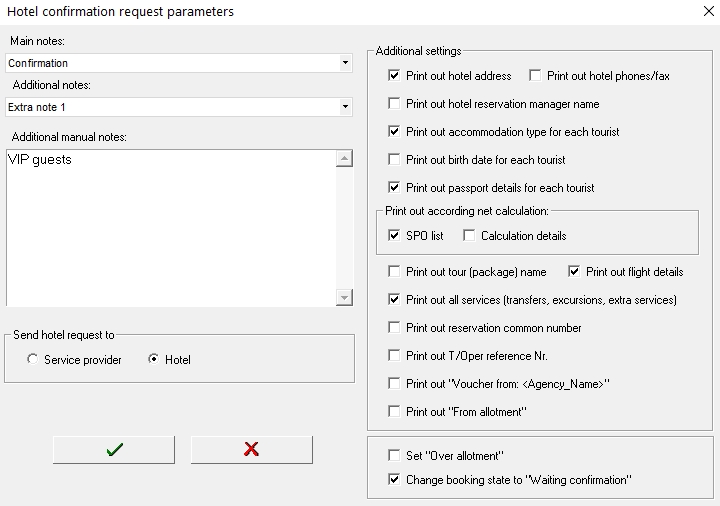
Task: Enable the Calculation details checkbox
Action: point(469,236)
